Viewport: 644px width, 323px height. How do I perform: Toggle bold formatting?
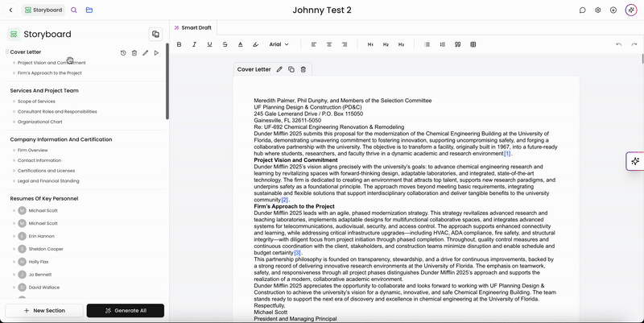[x=179, y=44]
